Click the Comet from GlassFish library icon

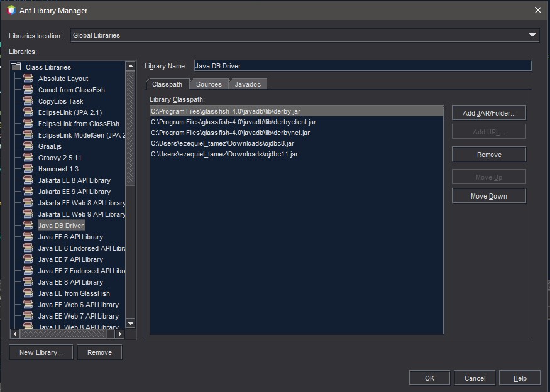28,89
